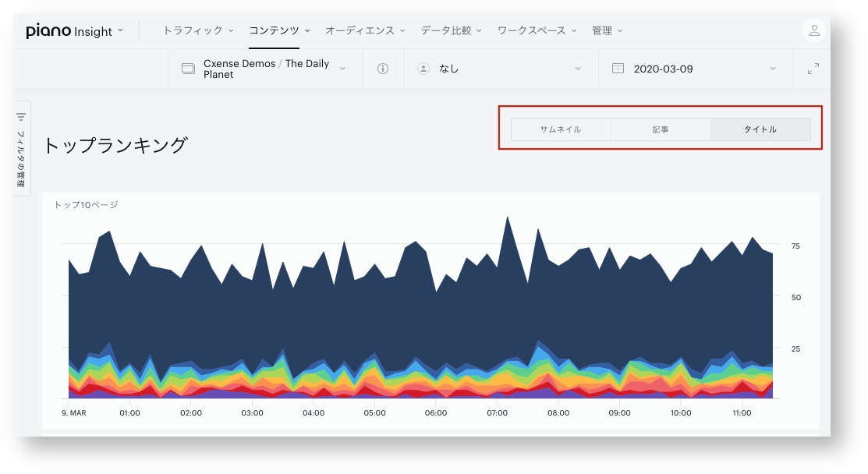Open the トラフィック menu
This screenshot has height=474, width=868.
click(198, 30)
